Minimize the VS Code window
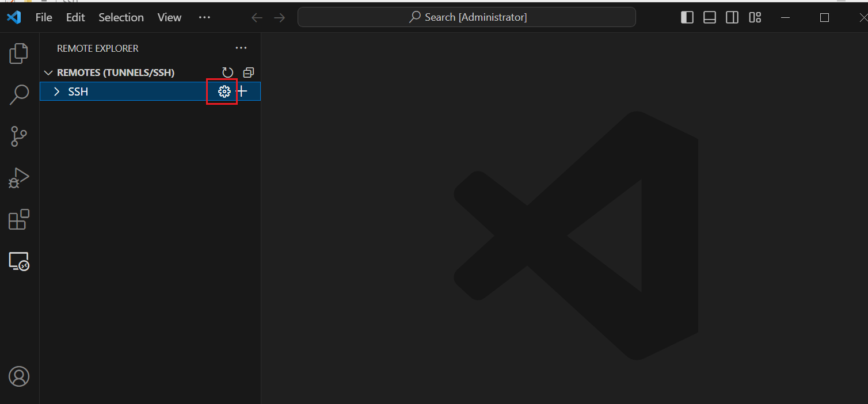 pos(785,17)
